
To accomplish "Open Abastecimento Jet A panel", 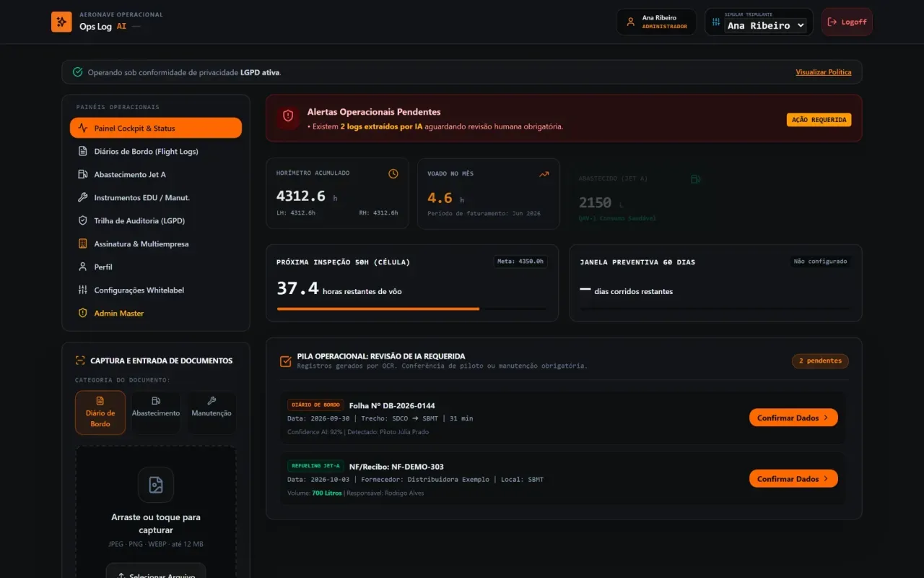I will click(156, 174).
